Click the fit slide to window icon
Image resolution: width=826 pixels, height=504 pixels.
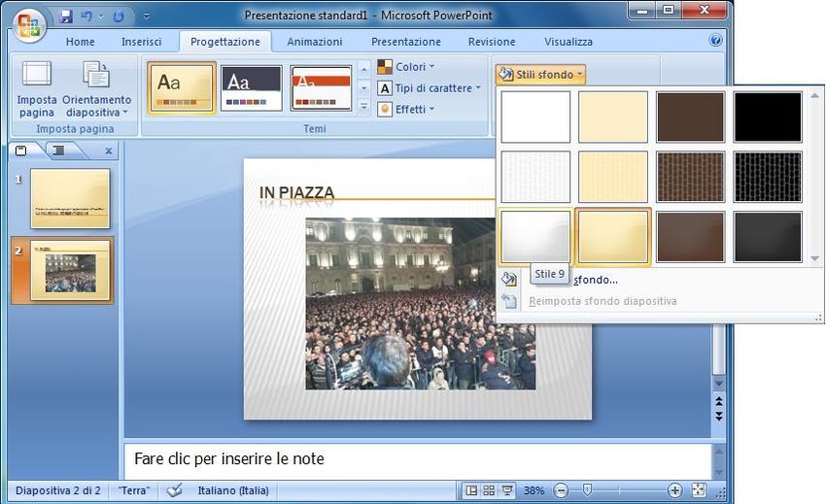pyautogui.click(x=698, y=490)
